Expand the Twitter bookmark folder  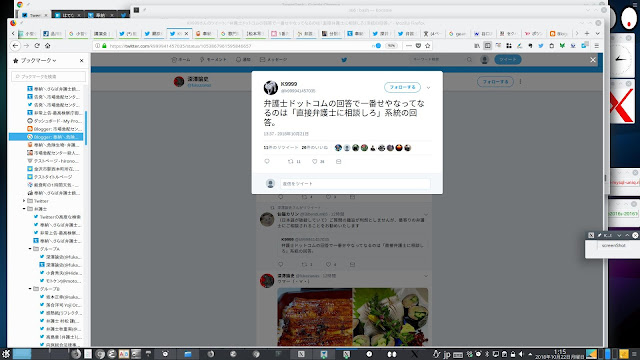point(24,201)
